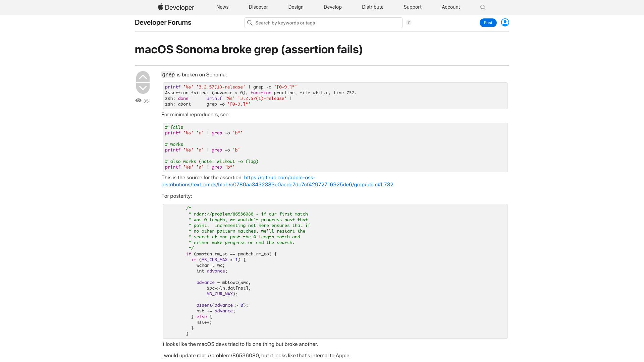Click the blue Post button

[488, 23]
